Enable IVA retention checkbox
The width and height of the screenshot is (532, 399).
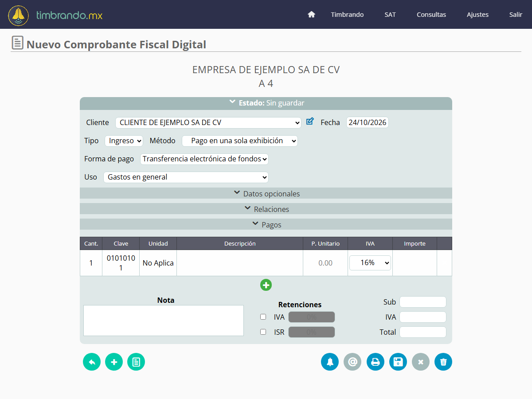(263, 317)
